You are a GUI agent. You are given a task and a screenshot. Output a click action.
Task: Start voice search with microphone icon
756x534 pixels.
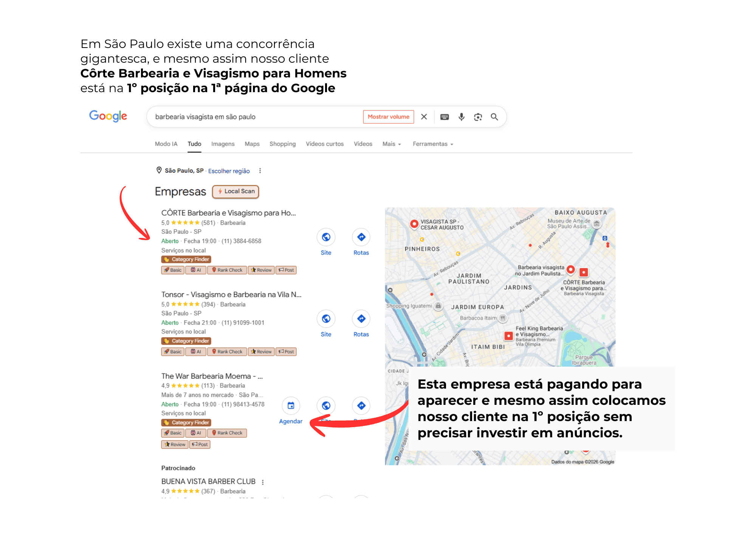pyautogui.click(x=461, y=117)
